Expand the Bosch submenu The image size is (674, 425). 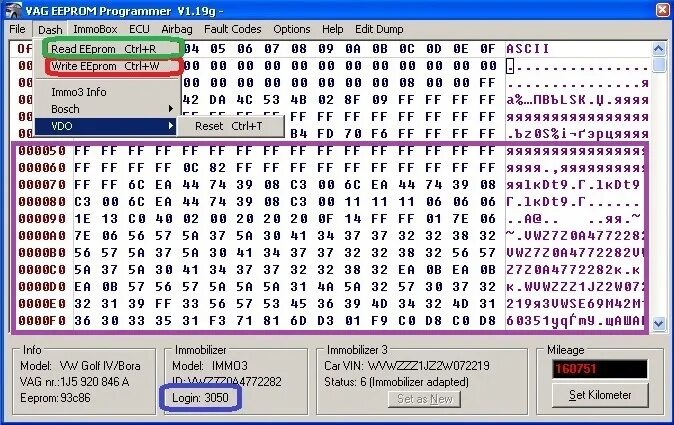click(x=105, y=109)
